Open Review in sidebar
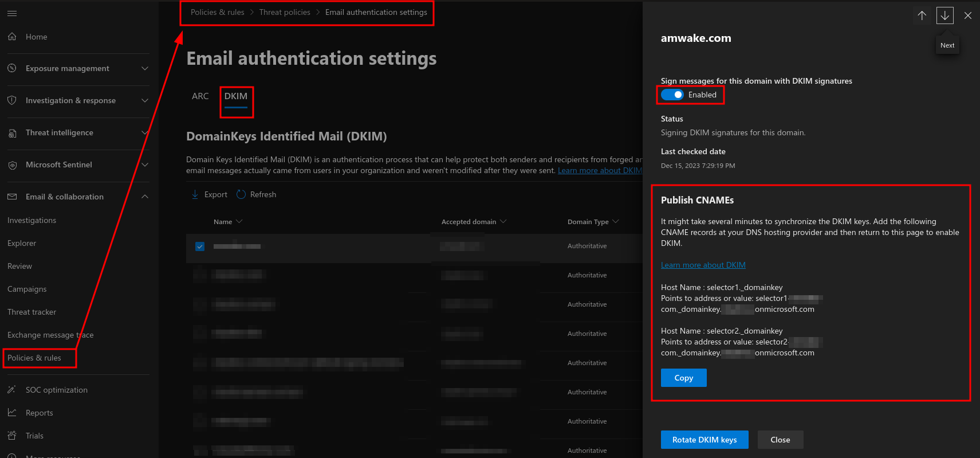Viewport: 980px width, 458px height. [19, 266]
